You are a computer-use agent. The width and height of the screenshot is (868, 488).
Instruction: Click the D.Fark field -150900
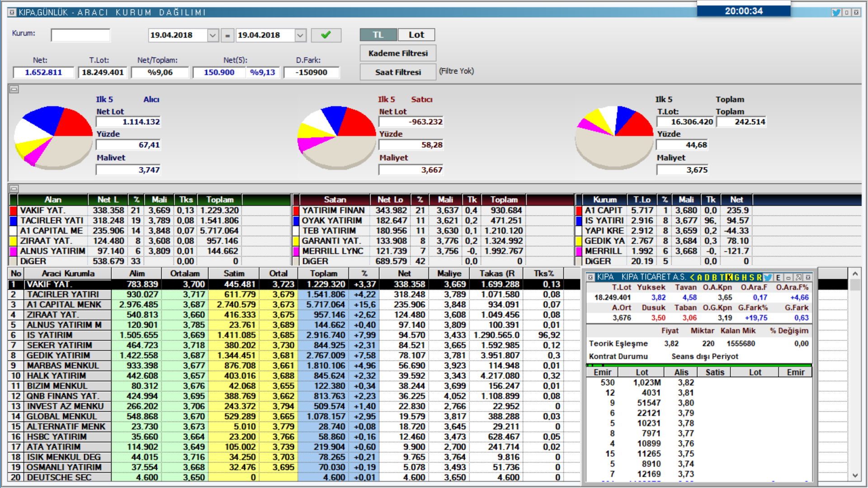(311, 72)
